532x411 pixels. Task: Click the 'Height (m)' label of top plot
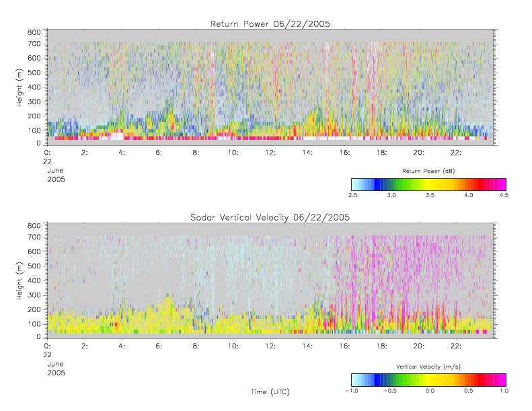coord(19,87)
